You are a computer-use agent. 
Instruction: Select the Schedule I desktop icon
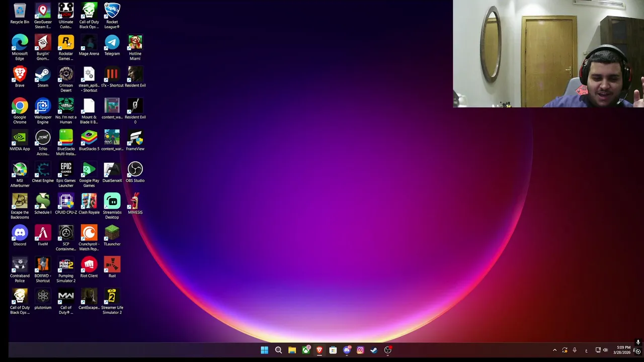tap(43, 204)
